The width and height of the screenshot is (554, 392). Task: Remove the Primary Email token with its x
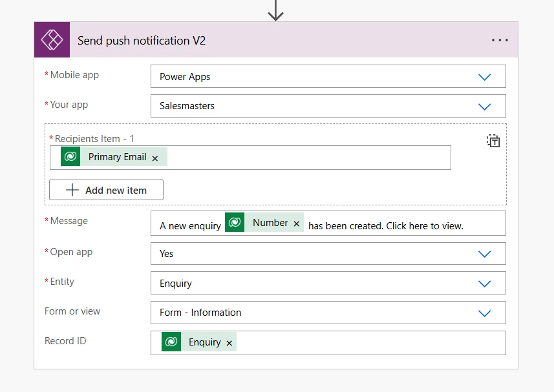click(154, 157)
